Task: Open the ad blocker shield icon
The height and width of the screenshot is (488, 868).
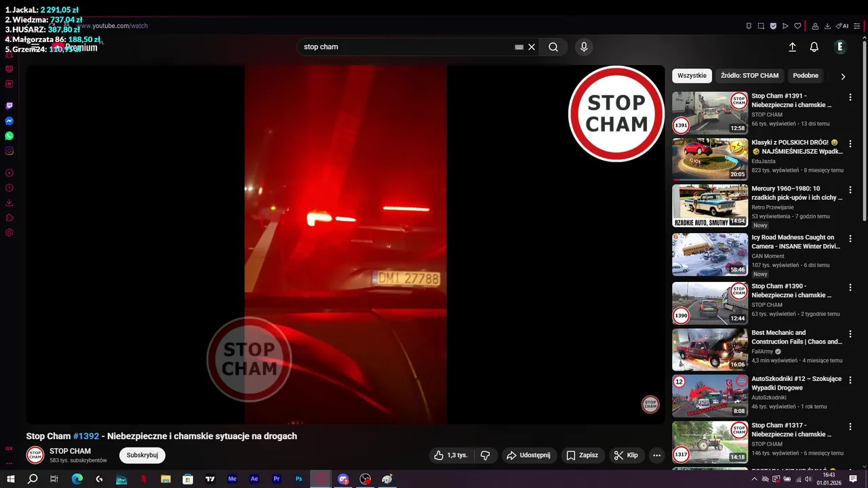Action: tap(773, 26)
